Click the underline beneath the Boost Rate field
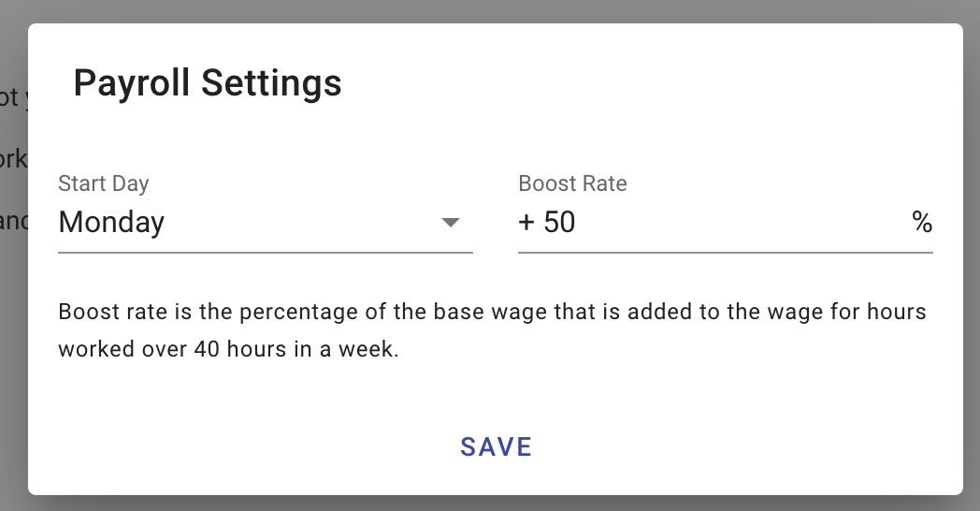 [725, 252]
